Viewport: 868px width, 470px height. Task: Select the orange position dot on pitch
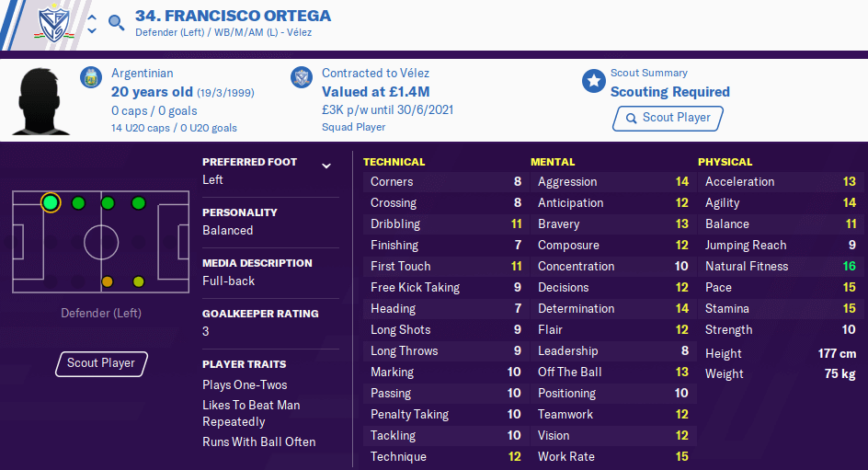[108, 281]
